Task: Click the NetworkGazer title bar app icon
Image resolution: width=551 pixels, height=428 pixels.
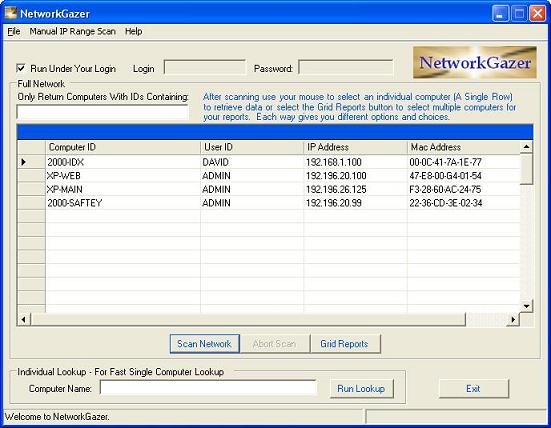Action: [x=11, y=13]
